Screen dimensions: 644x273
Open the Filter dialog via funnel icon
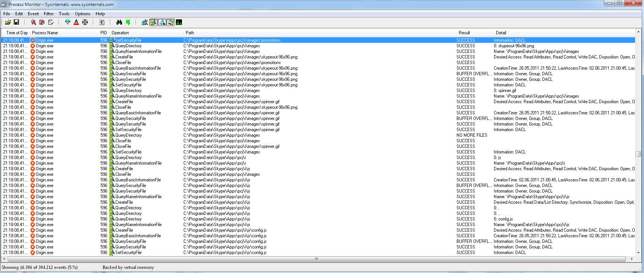point(67,22)
